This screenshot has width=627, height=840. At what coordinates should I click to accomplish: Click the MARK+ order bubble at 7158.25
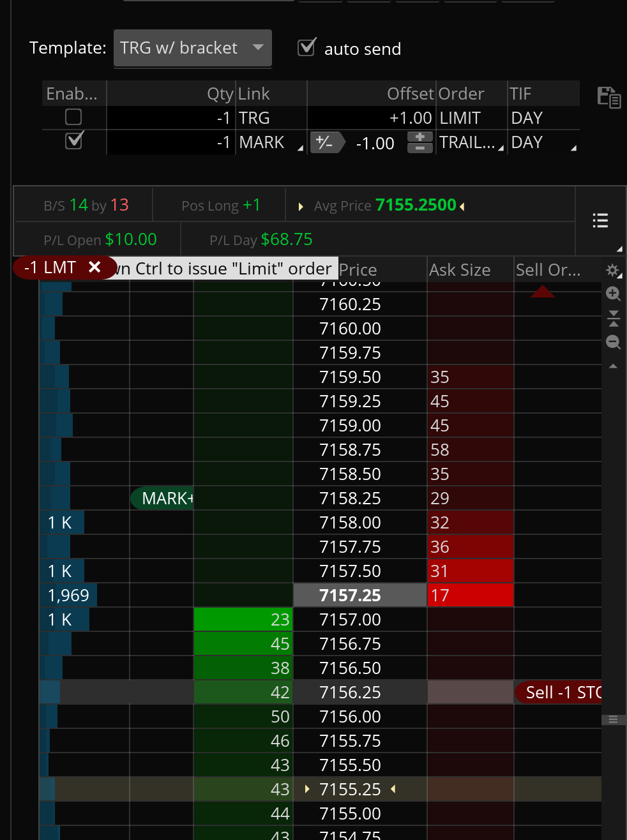click(163, 499)
